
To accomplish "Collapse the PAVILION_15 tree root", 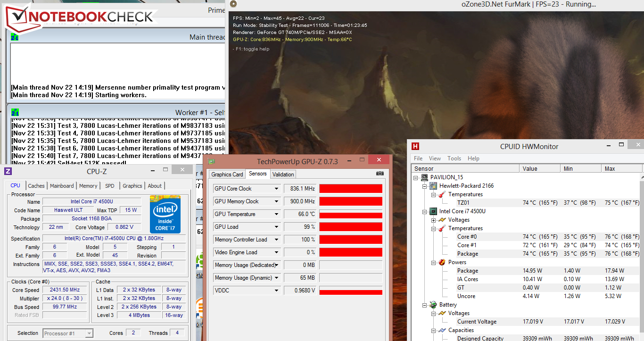I will 416,177.
